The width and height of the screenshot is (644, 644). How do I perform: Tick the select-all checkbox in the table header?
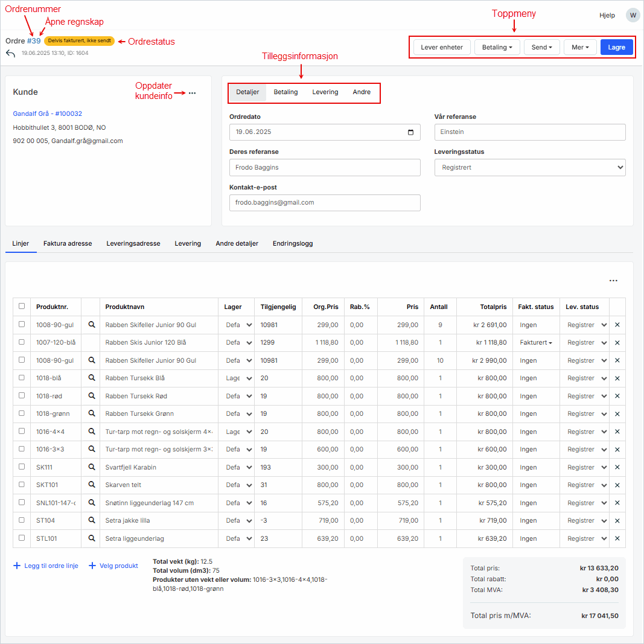coord(22,306)
